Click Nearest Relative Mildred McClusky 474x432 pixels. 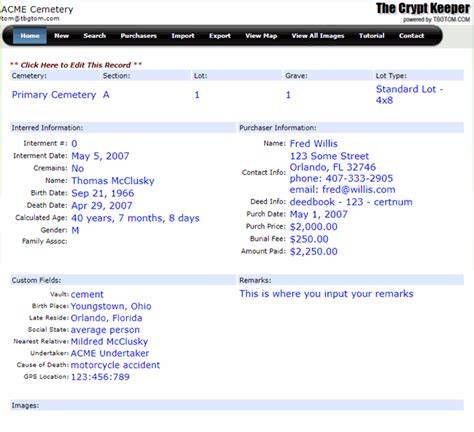109,341
